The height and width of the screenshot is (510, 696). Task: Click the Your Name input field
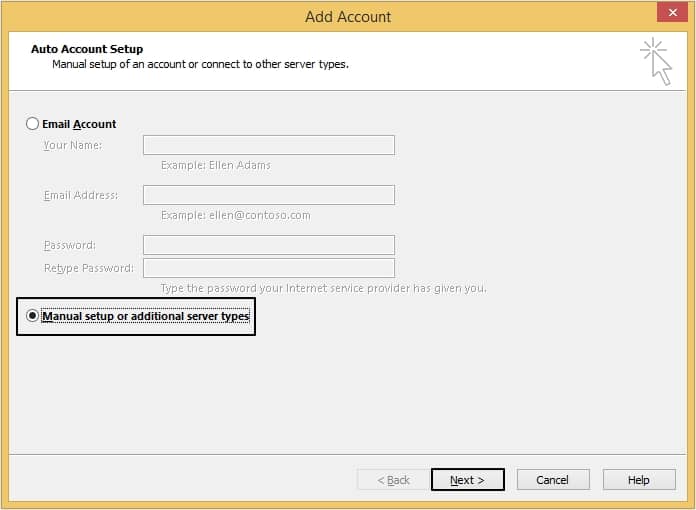(269, 145)
